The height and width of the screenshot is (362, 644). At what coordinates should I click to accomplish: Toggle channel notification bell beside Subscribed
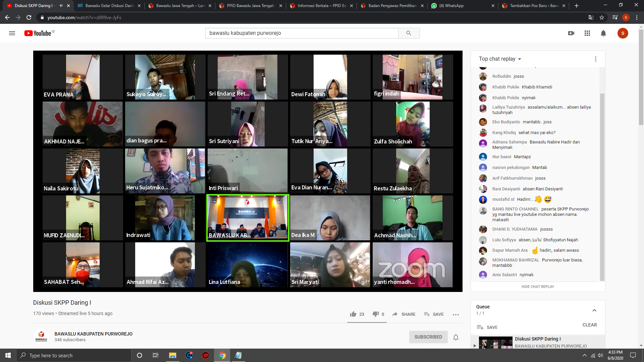(456, 337)
